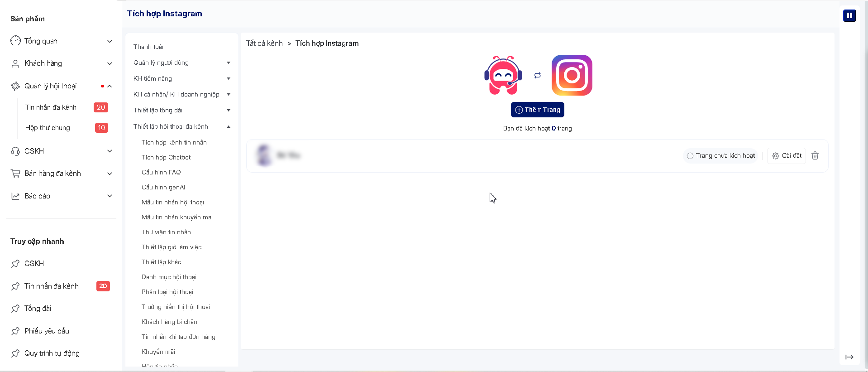Select Cấu hình genAI

tap(163, 187)
